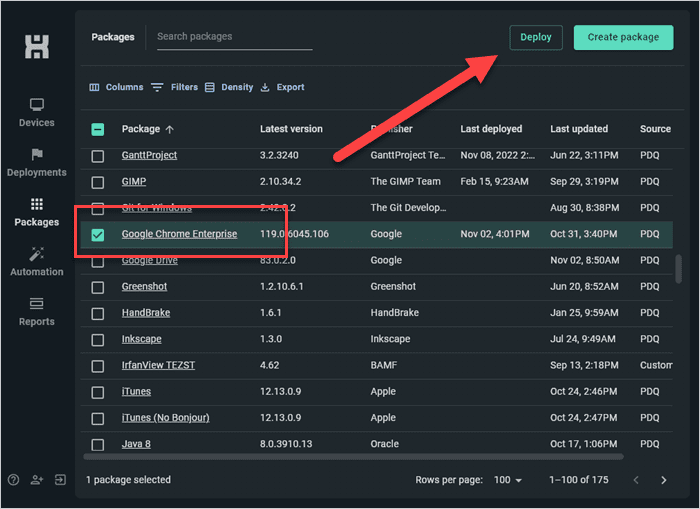Switch to Devices in sidebar
The width and height of the screenshot is (700, 509).
pyautogui.click(x=37, y=113)
